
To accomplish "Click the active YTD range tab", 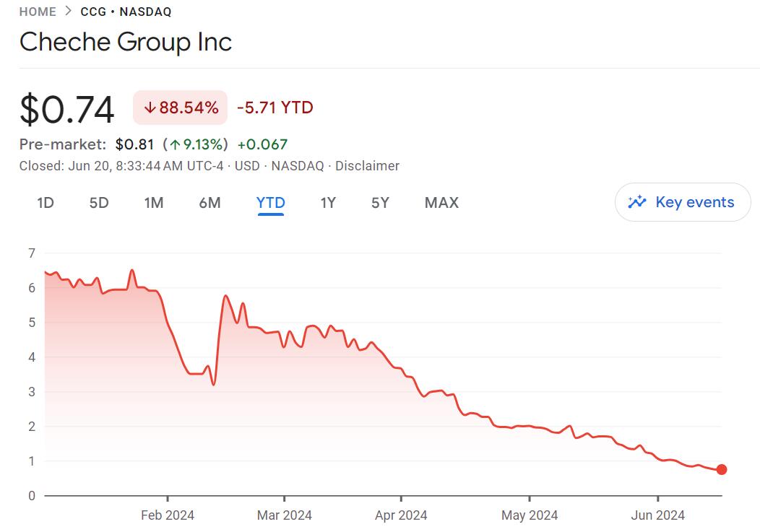I will (271, 203).
